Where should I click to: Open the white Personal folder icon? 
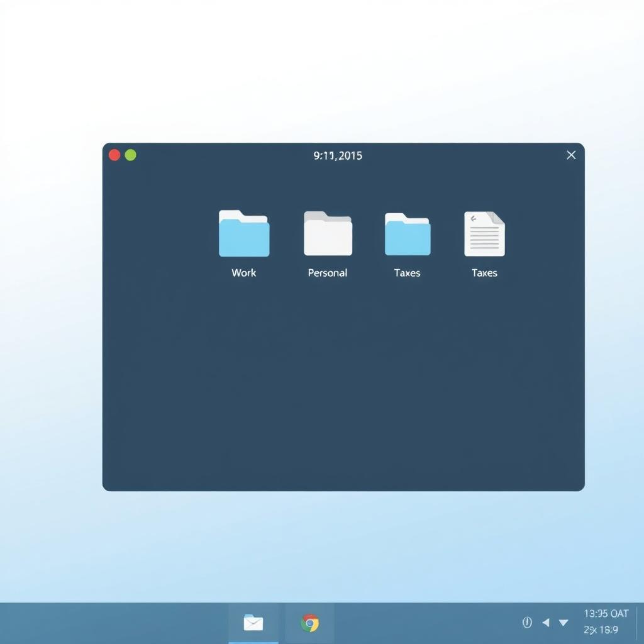(x=328, y=233)
